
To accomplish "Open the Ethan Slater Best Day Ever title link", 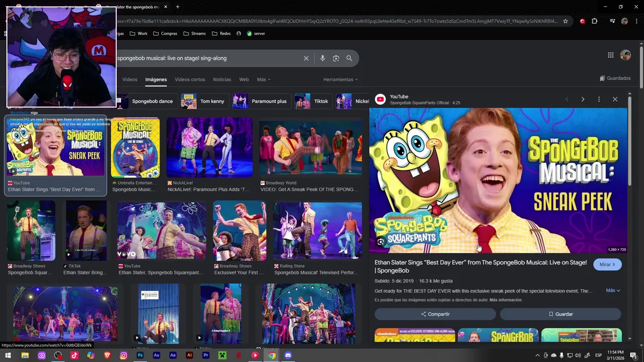I will 480,266.
